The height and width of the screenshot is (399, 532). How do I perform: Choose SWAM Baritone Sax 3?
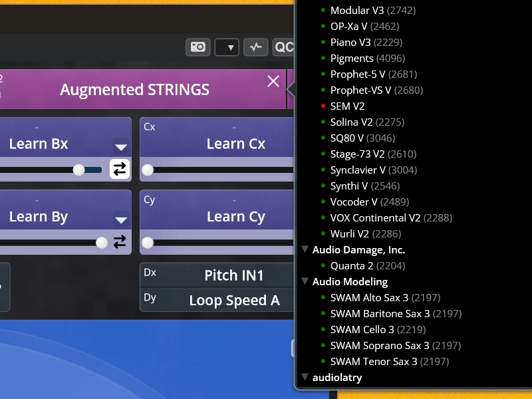click(x=396, y=313)
